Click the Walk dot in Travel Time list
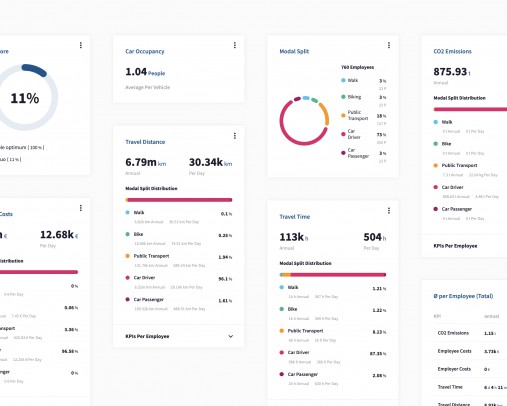 point(282,287)
